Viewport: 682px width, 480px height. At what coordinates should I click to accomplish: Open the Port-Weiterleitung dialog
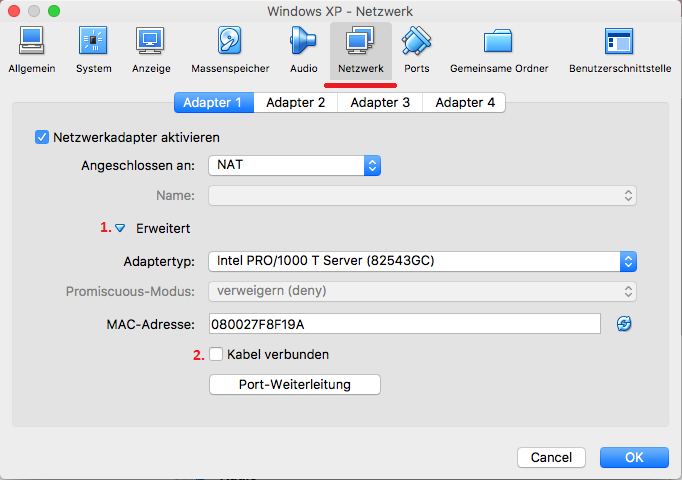[295, 384]
